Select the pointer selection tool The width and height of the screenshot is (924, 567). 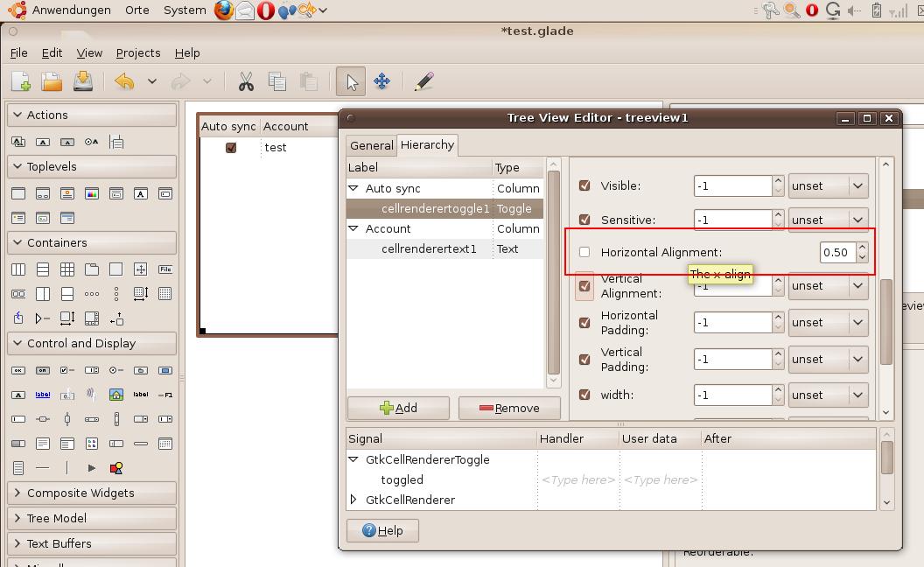pyautogui.click(x=352, y=82)
